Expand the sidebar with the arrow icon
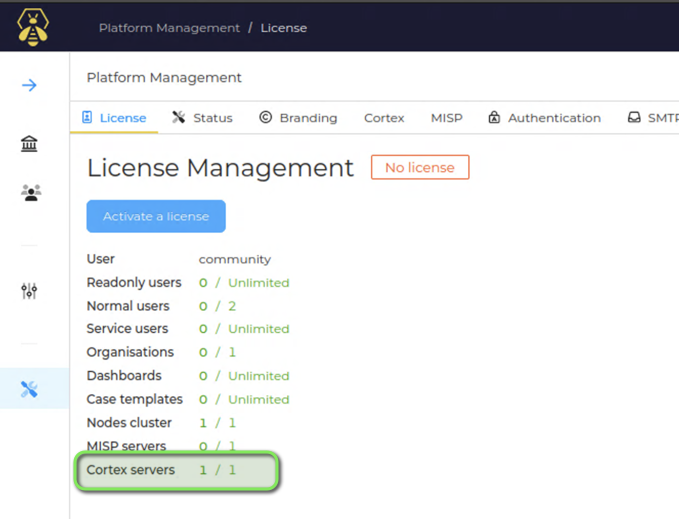679x519 pixels. [29, 85]
